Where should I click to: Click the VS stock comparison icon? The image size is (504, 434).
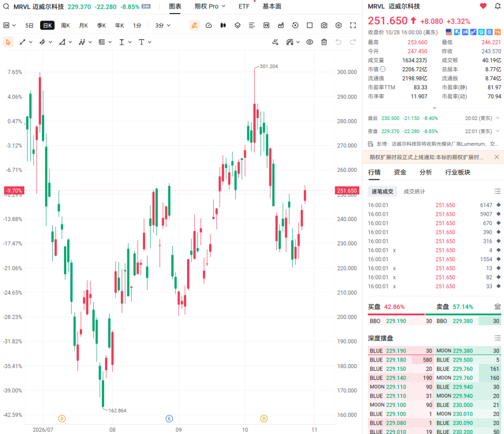266,25
